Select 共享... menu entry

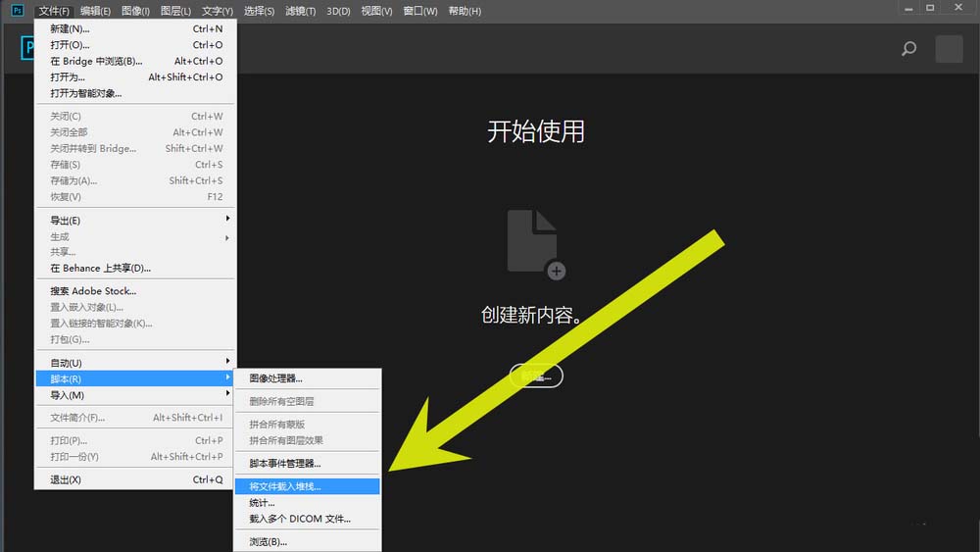[135, 252]
